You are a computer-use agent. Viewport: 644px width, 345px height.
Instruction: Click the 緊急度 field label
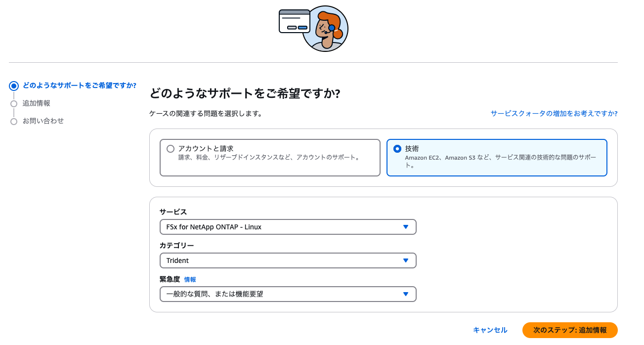[170, 279]
